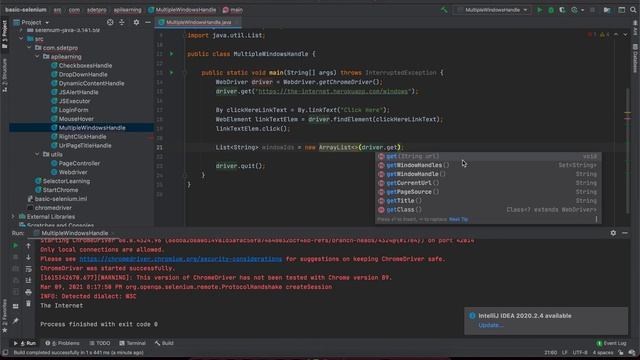Run with coverage from the top toolbar
The height and width of the screenshot is (360, 640).
pos(562,10)
